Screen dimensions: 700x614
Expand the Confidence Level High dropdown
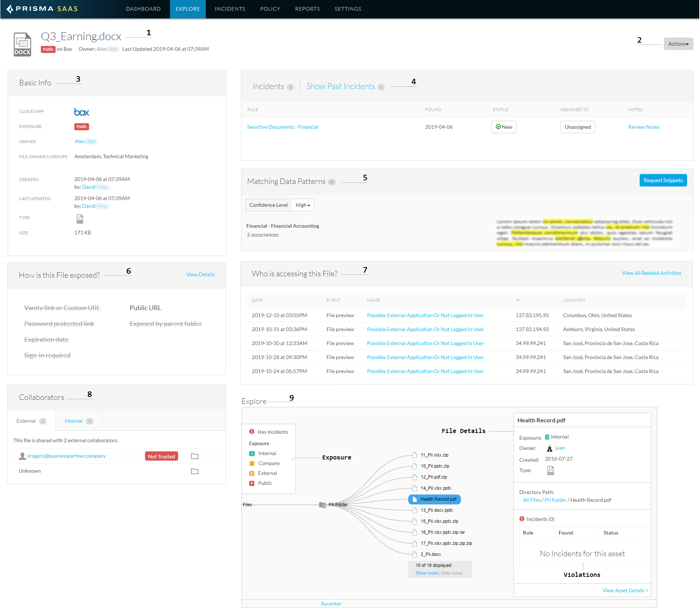click(303, 205)
